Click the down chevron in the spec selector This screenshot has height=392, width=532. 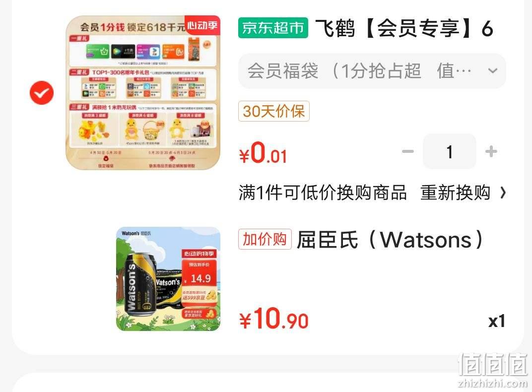click(x=493, y=71)
